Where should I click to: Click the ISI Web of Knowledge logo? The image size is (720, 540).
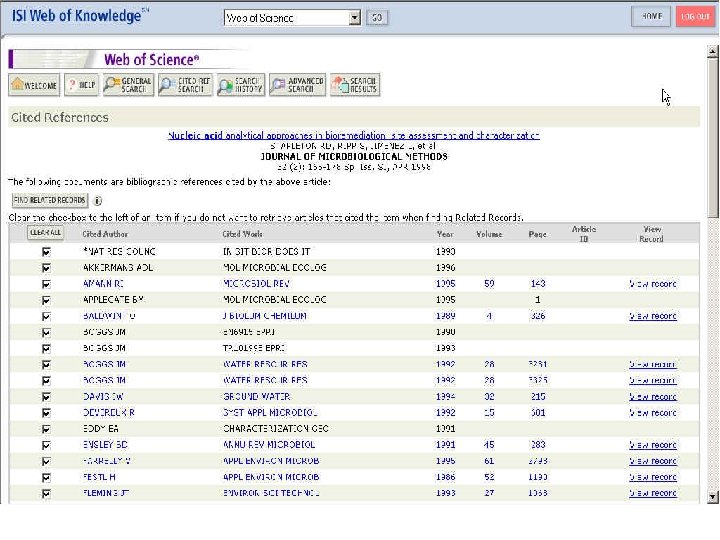79,16
